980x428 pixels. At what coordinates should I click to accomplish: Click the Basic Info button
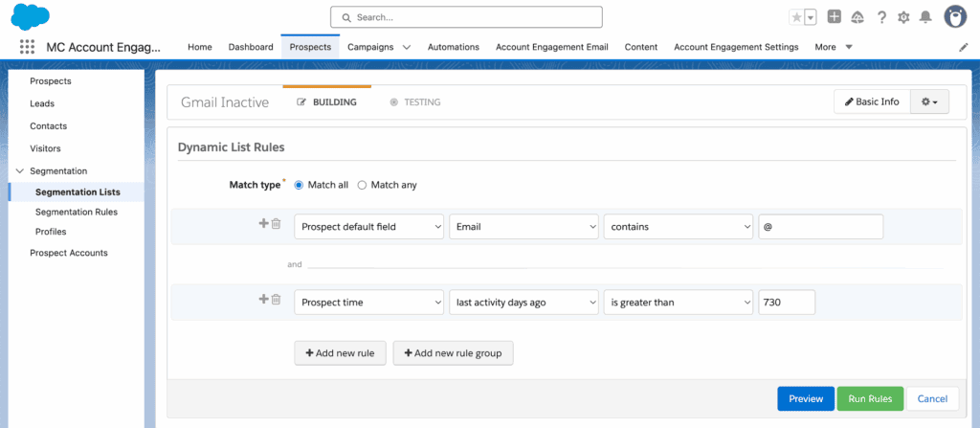click(x=872, y=101)
